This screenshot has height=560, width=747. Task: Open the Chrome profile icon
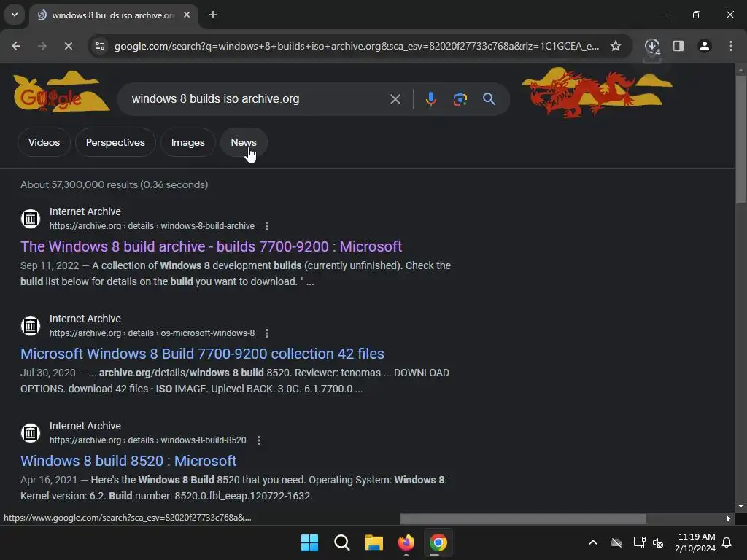coord(705,46)
